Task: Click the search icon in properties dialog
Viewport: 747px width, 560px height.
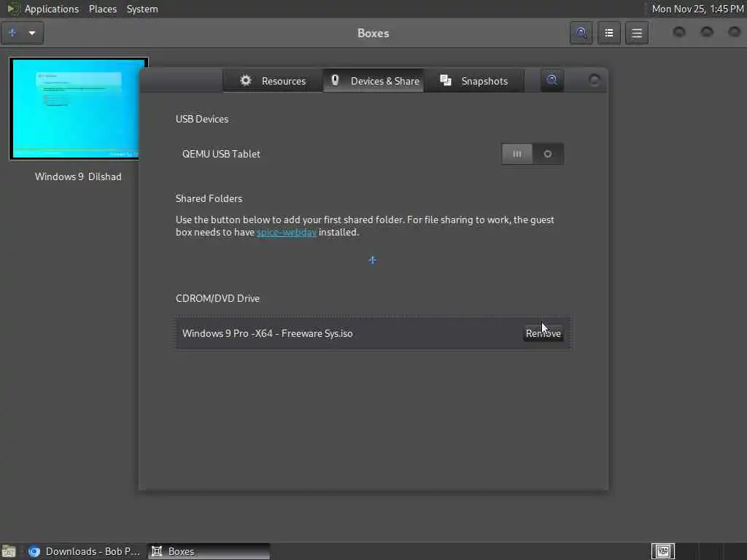Action: 552,80
